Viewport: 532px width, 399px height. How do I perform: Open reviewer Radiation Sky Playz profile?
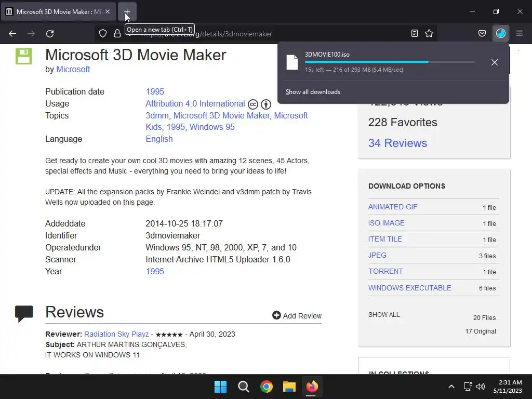point(116,334)
